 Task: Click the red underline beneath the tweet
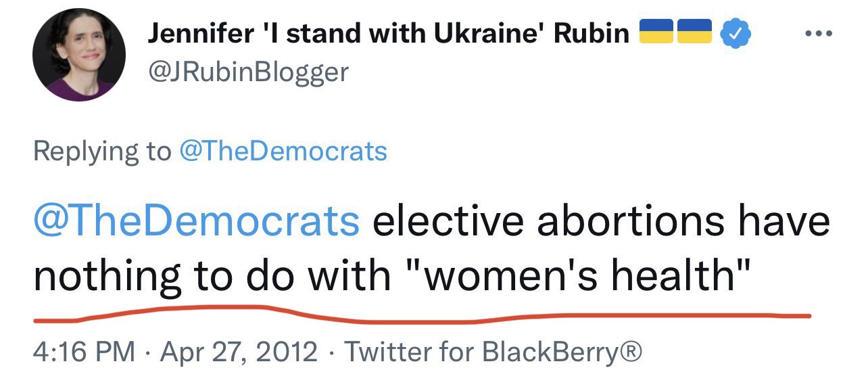click(x=419, y=316)
